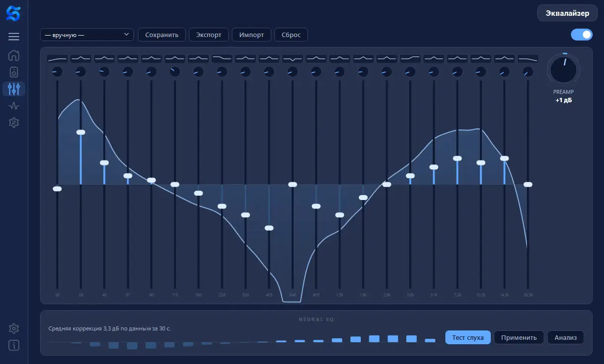Screen dimensions: 604x364
Task: Click the Q knob of 320 Hz band
Action: click(246, 72)
